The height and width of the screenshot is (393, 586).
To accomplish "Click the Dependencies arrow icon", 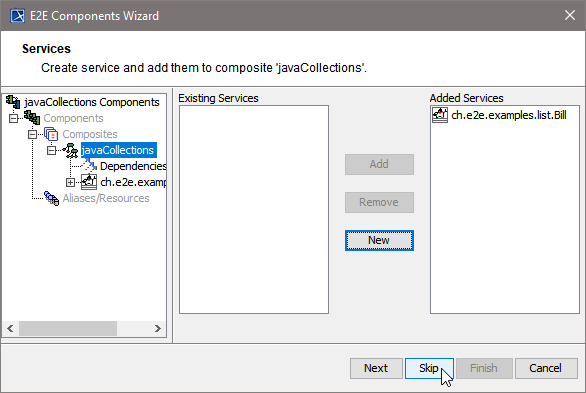I will (x=89, y=165).
